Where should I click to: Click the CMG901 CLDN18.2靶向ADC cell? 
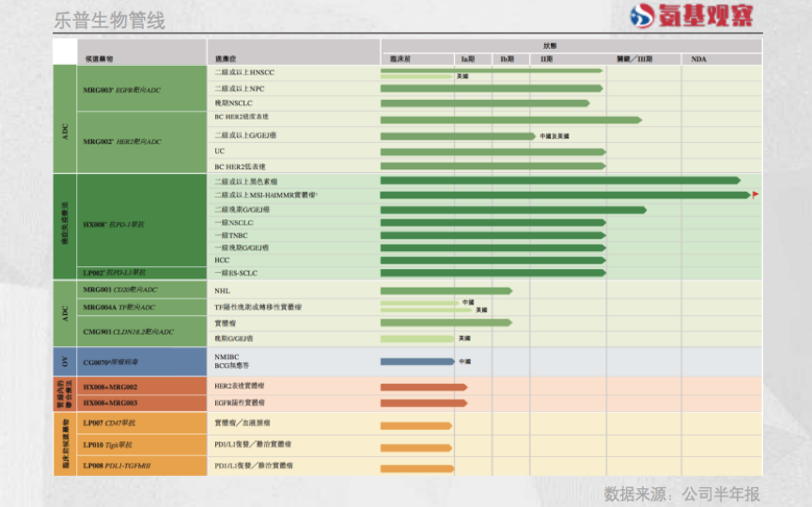click(141, 331)
